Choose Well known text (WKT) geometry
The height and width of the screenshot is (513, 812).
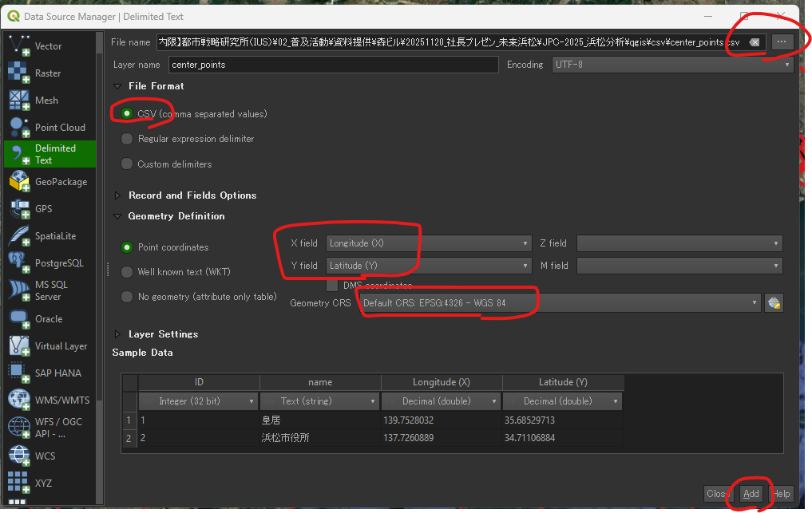click(127, 272)
